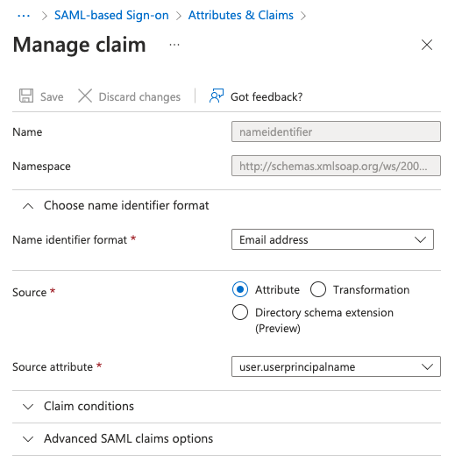Screen dimensions: 455x476
Task: Expand Advanced SAML claims options section
Action: [28, 439]
